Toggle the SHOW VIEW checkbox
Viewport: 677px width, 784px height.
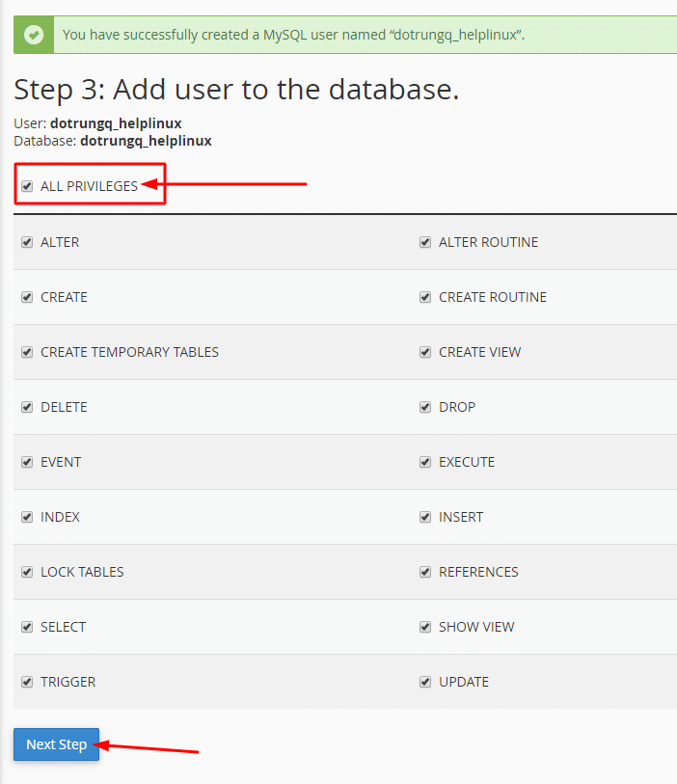[425, 627]
